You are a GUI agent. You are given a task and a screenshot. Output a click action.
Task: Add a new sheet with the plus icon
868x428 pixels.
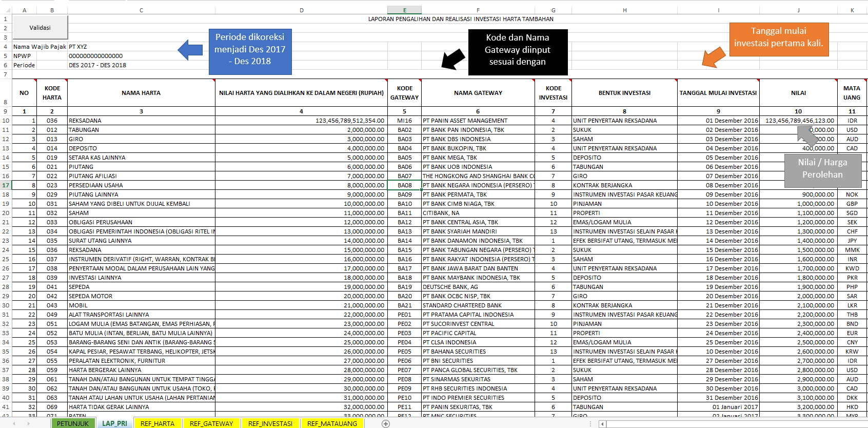[386, 423]
